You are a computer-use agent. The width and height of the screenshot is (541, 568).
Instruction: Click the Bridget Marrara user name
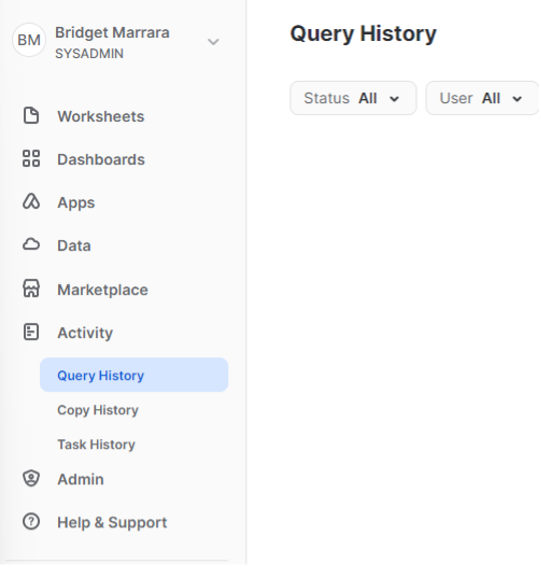coord(112,33)
